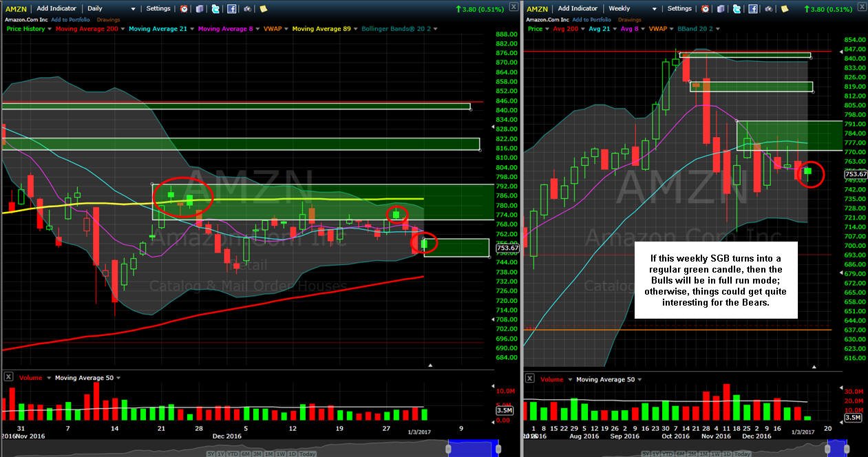Expand Avg 8 options in Weekly chart

(x=643, y=29)
